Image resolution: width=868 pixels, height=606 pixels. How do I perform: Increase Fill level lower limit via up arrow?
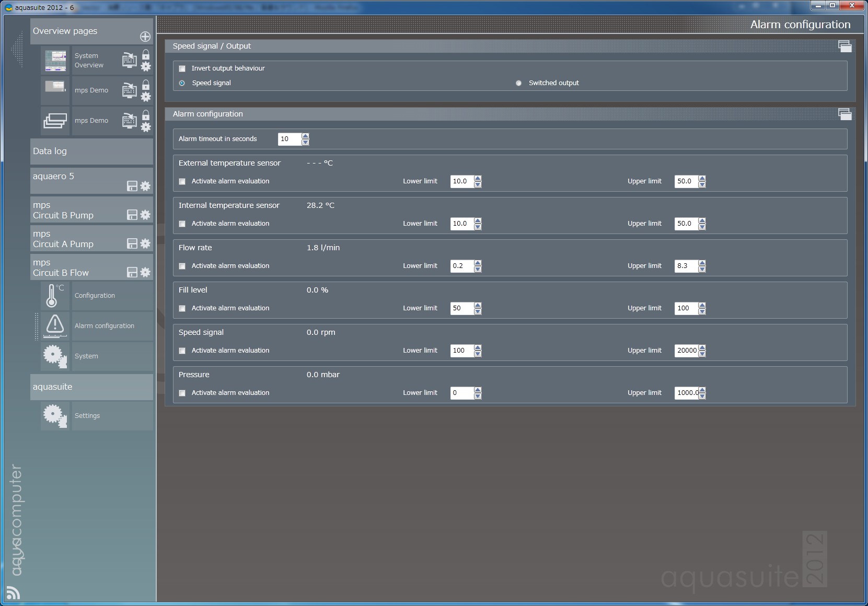(478, 305)
